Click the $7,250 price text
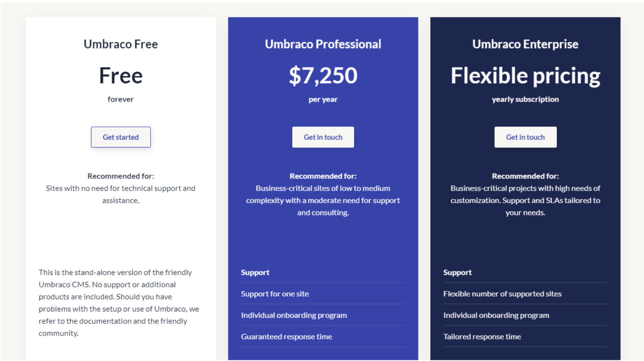Image resolution: width=644 pixels, height=361 pixels. click(323, 76)
